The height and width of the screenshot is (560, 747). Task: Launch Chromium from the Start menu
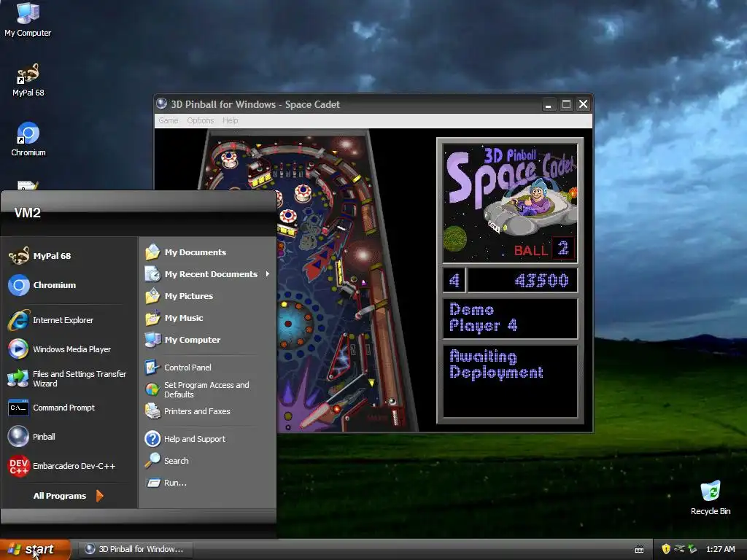(69, 285)
